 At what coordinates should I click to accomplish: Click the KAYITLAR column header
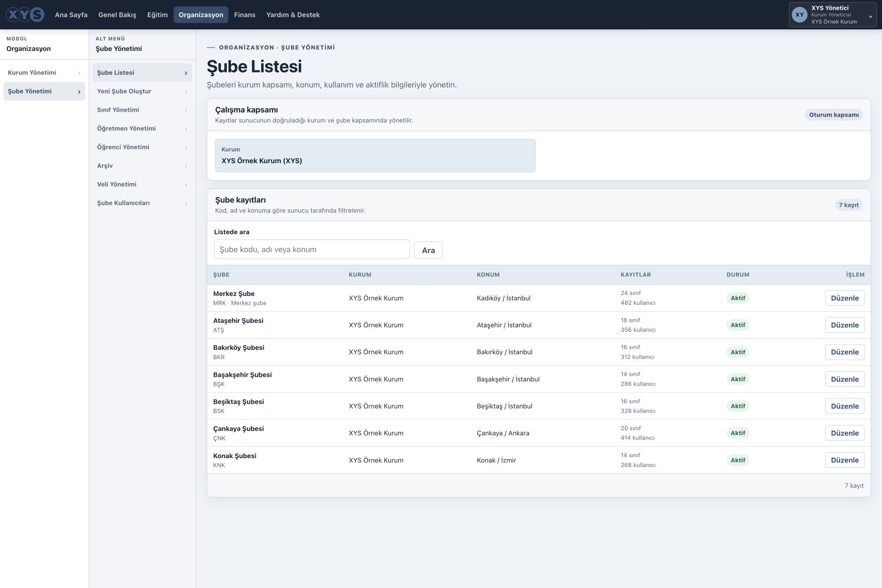(x=636, y=275)
